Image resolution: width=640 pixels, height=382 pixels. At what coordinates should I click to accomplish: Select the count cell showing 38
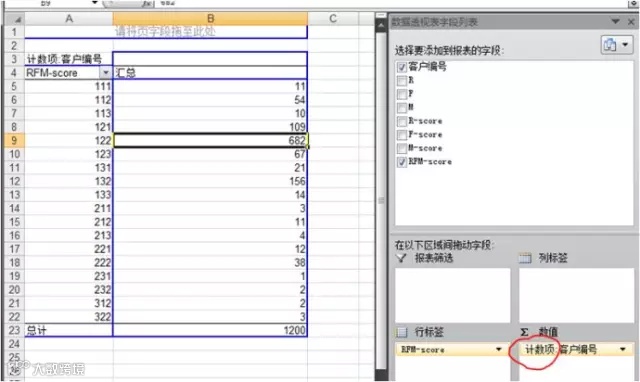coord(210,262)
